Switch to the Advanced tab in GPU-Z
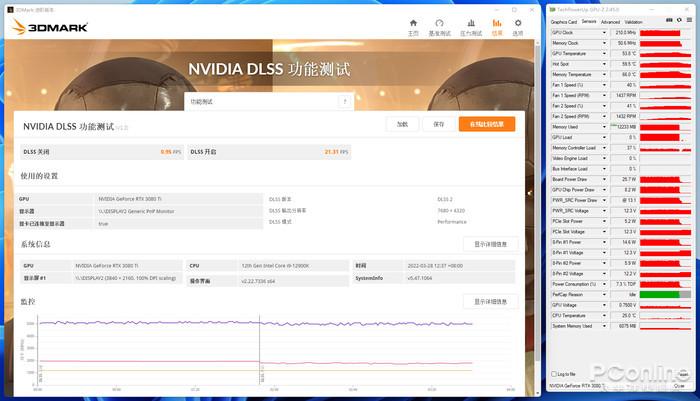This screenshot has width=700, height=401. click(610, 22)
